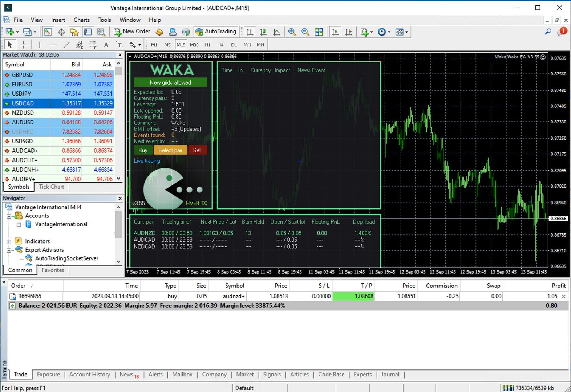Tile chart windows icon
Screen dimensions: 571x392
(319, 32)
